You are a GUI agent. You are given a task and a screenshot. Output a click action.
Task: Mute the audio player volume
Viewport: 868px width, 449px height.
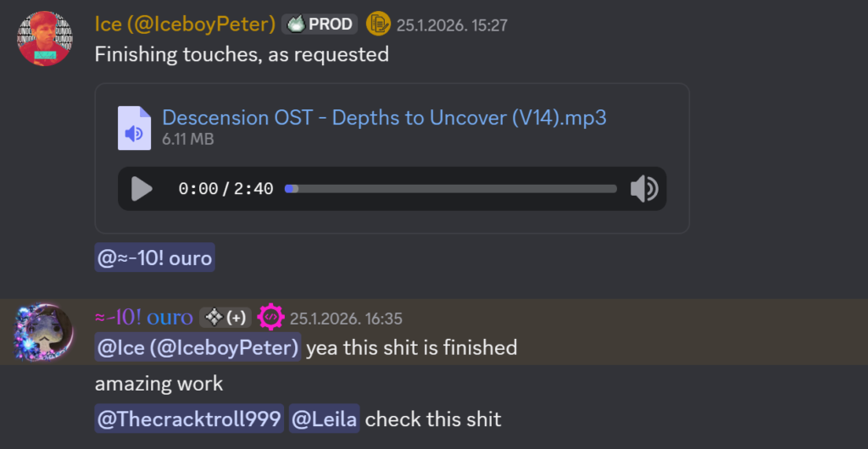[x=643, y=189]
